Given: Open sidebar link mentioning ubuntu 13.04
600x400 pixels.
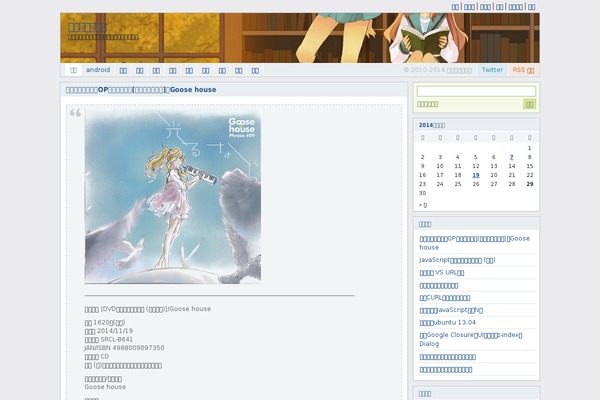Looking at the screenshot, I should click(x=447, y=322).
